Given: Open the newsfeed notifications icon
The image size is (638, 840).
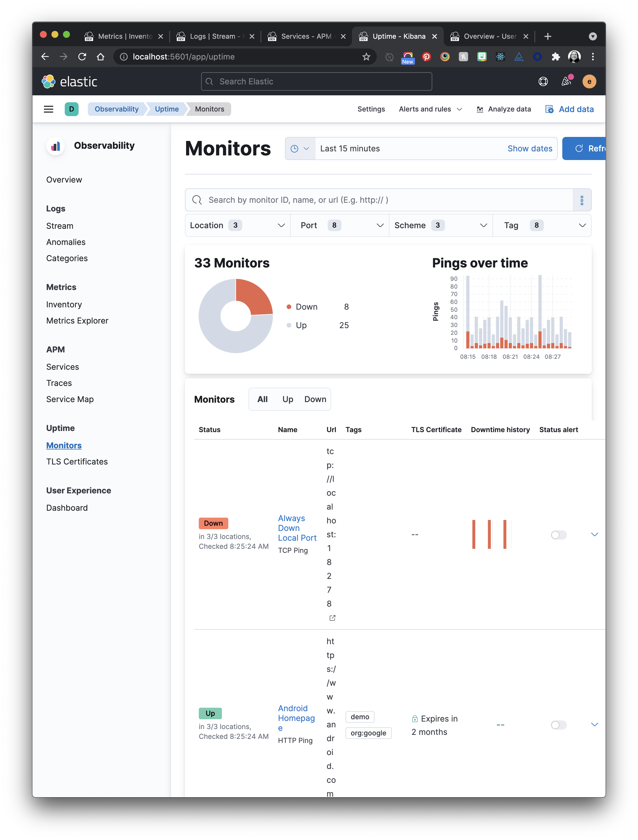Looking at the screenshot, I should click(x=566, y=81).
